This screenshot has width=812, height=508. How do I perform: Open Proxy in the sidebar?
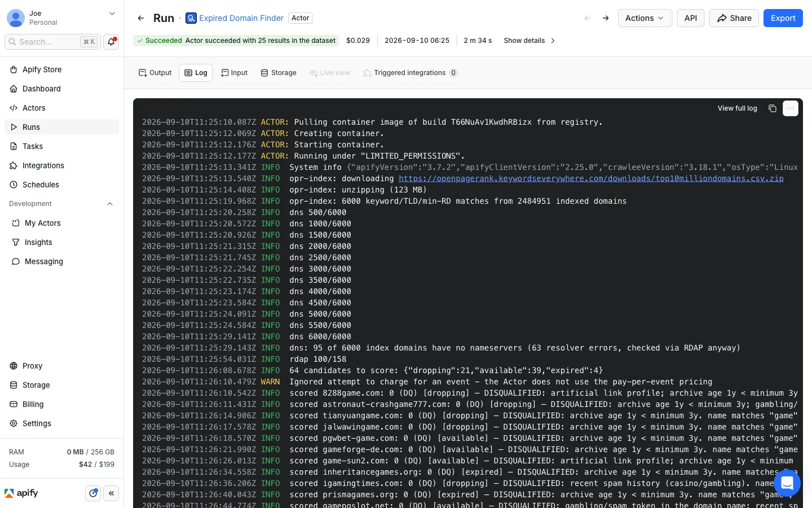pyautogui.click(x=61, y=366)
